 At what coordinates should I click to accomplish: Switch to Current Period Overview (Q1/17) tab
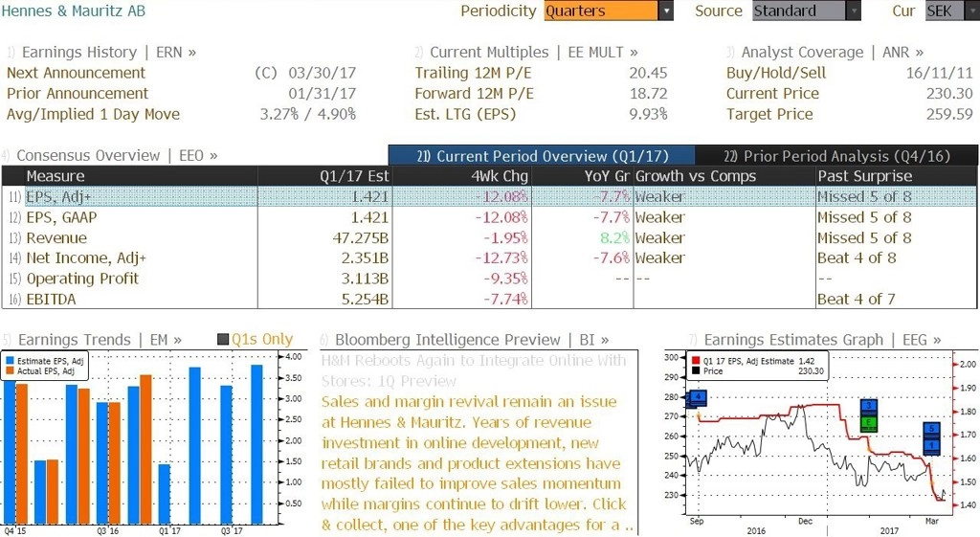(x=542, y=156)
